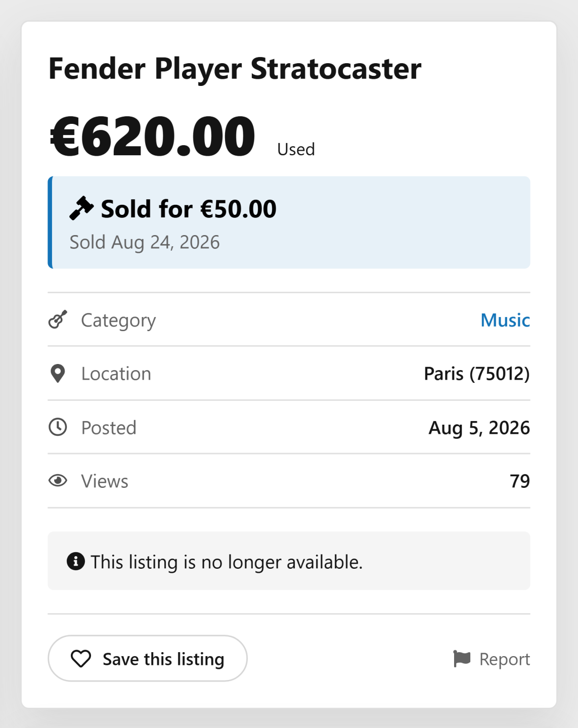Click the clock posted icon
This screenshot has height=728, width=578.
click(x=58, y=427)
